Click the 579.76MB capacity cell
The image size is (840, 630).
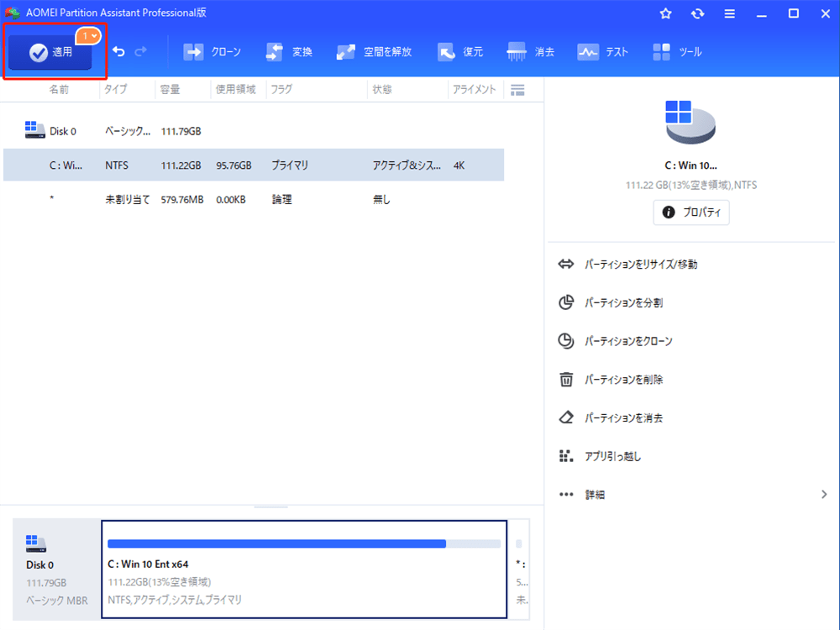point(182,200)
